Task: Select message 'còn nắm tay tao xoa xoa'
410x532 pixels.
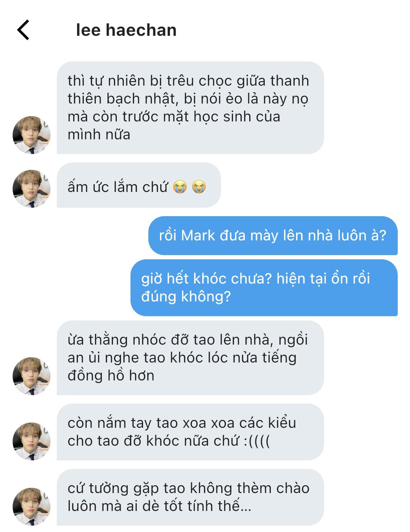Action: point(190,432)
